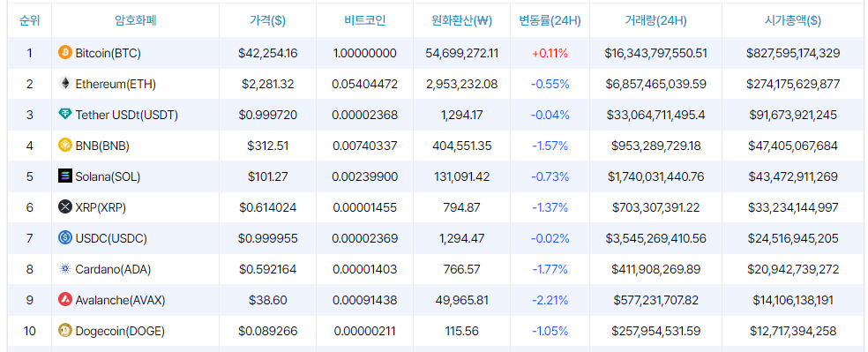This screenshot has width=868, height=352.
Task: Click the XRP black circle icon
Action: pos(65,207)
